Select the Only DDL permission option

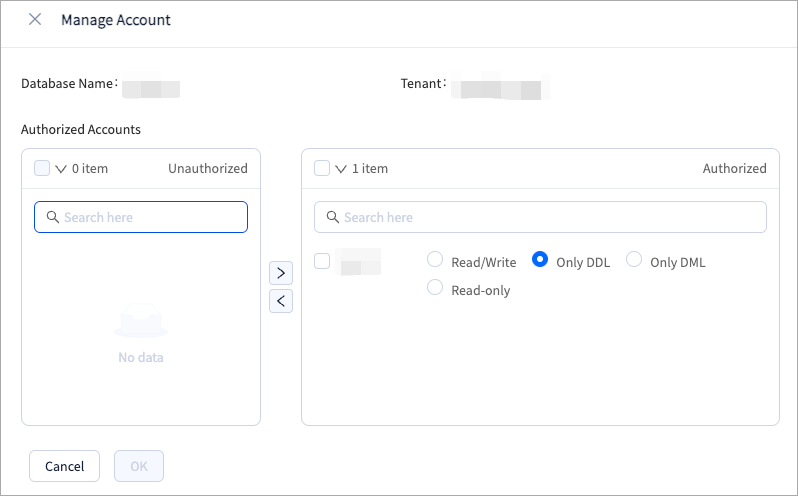tap(540, 260)
